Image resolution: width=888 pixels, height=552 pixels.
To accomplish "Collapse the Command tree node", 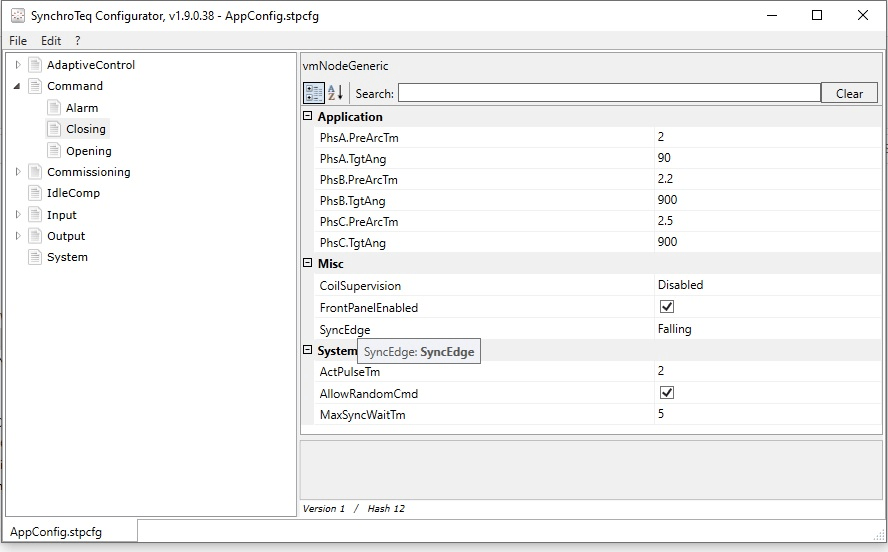I will point(18,86).
